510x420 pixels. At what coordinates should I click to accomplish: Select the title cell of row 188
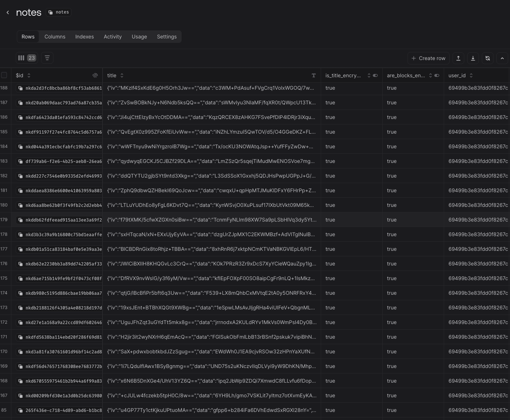pyautogui.click(x=212, y=88)
